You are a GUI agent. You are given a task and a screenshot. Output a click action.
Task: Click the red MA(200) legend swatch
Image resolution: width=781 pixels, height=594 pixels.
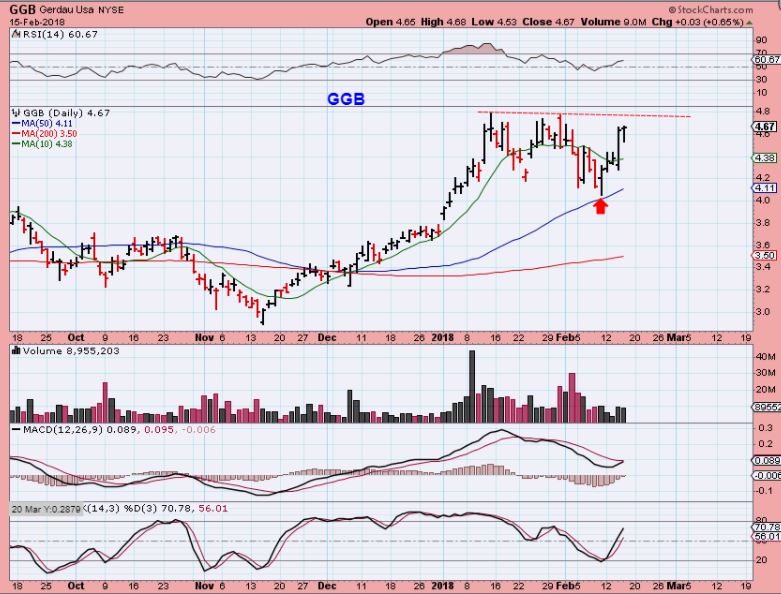pos(16,134)
